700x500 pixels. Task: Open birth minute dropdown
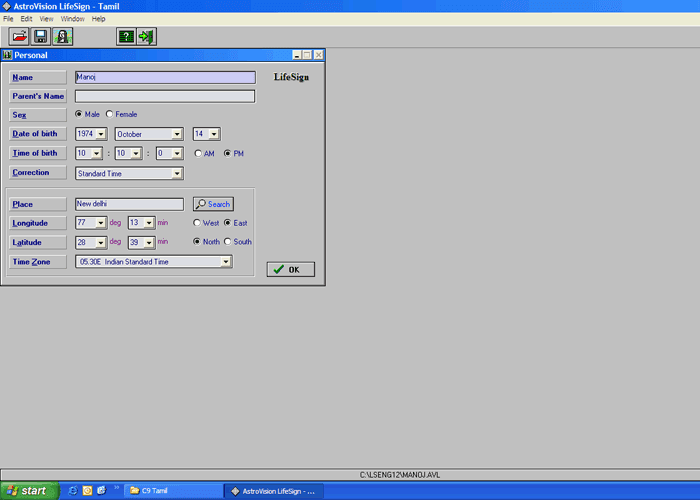coord(136,154)
